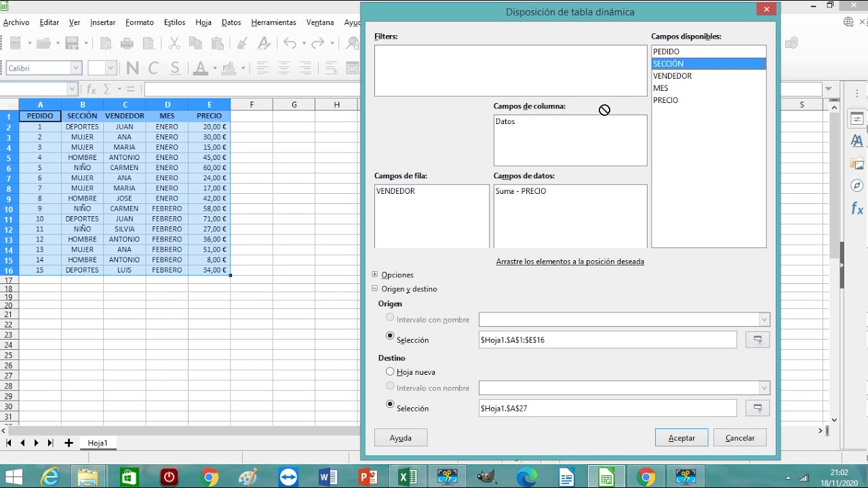Click the Ayuda button
Image resolution: width=868 pixels, height=488 pixels.
tap(401, 438)
